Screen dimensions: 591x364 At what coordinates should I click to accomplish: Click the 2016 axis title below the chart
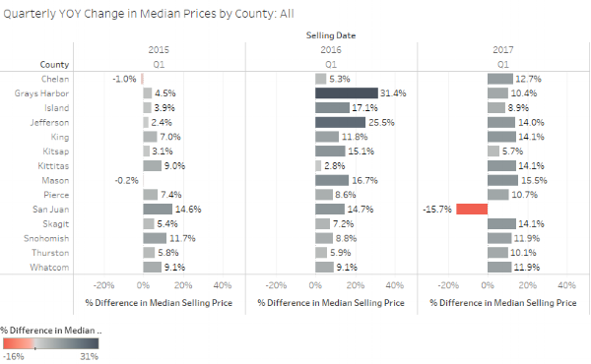click(331, 303)
